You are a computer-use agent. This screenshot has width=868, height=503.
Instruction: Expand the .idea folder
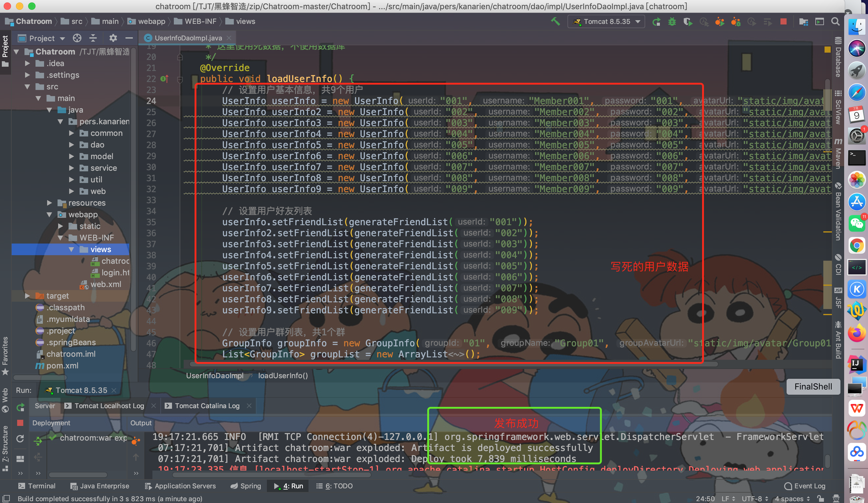[28, 63]
